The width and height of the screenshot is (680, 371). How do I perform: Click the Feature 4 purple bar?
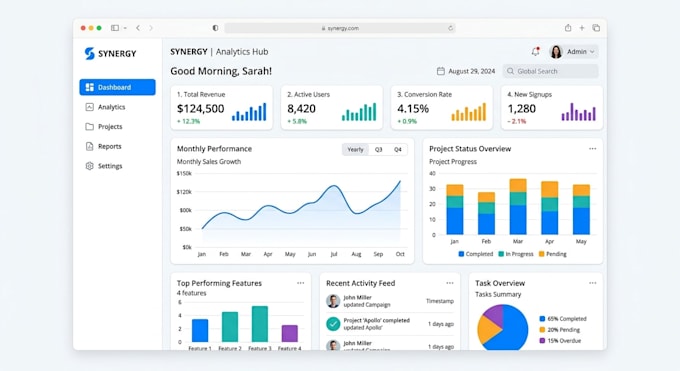click(290, 334)
